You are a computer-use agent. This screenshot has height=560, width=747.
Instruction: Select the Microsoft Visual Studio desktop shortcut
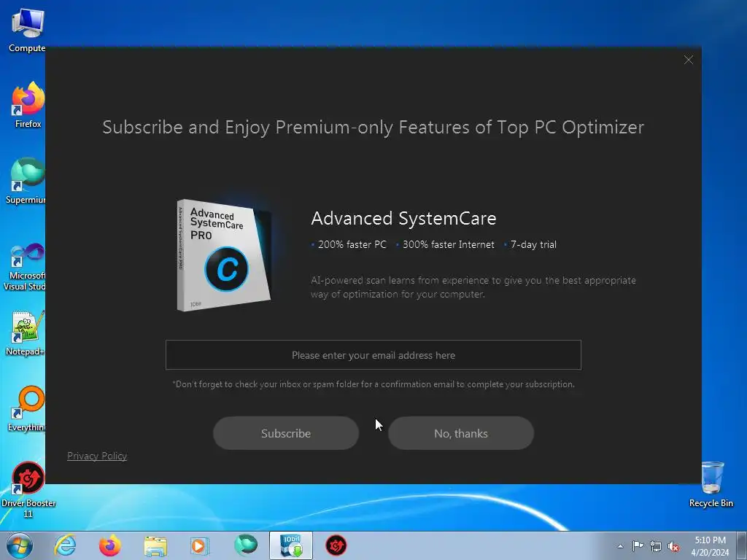coord(25,267)
